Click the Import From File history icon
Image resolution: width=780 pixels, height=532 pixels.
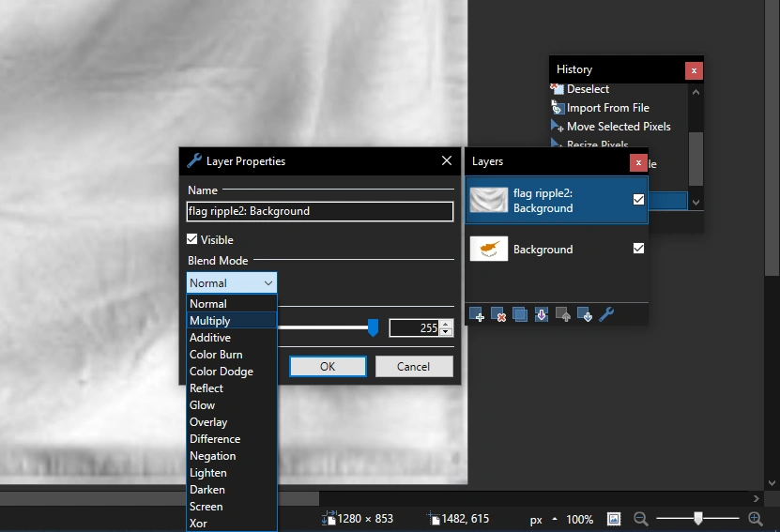click(558, 107)
